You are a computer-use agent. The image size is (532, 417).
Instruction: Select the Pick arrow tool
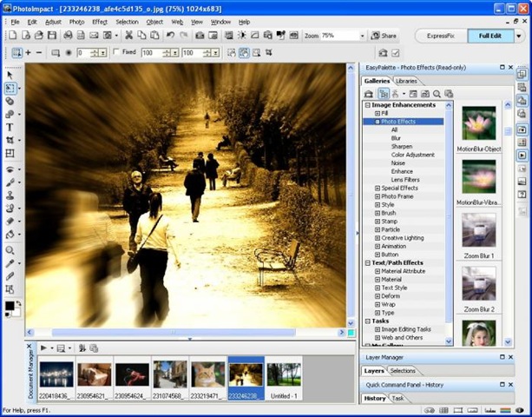pyautogui.click(x=10, y=75)
